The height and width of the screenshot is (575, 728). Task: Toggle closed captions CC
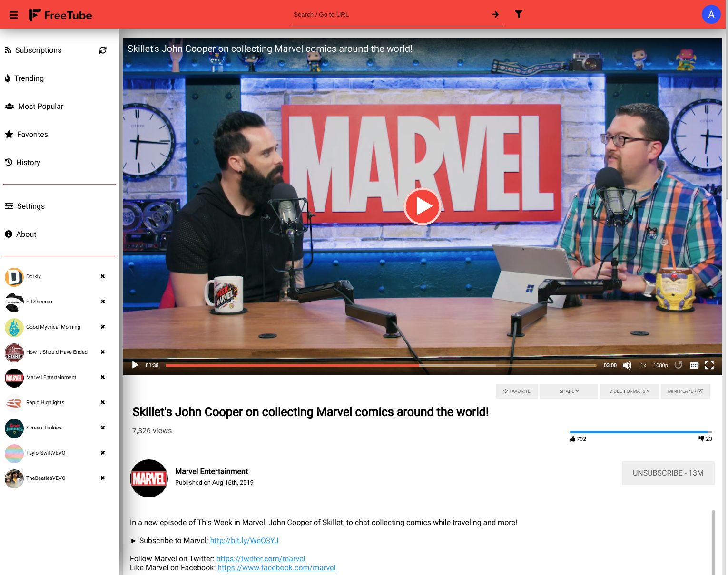pyautogui.click(x=694, y=365)
